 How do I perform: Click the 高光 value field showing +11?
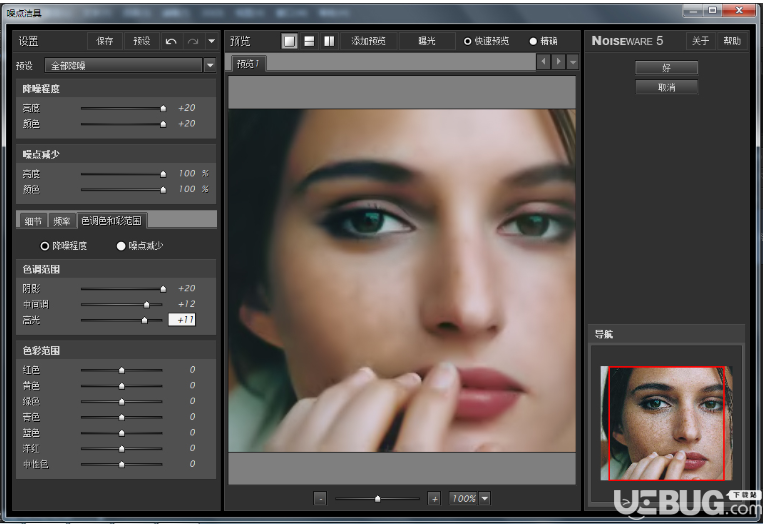[182, 320]
